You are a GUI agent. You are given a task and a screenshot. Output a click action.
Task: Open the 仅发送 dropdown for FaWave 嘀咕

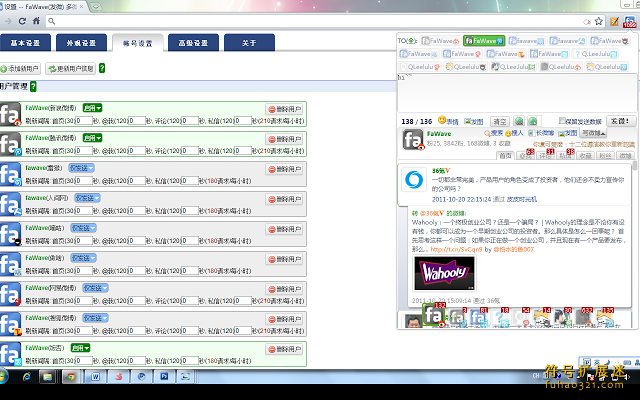coord(83,228)
